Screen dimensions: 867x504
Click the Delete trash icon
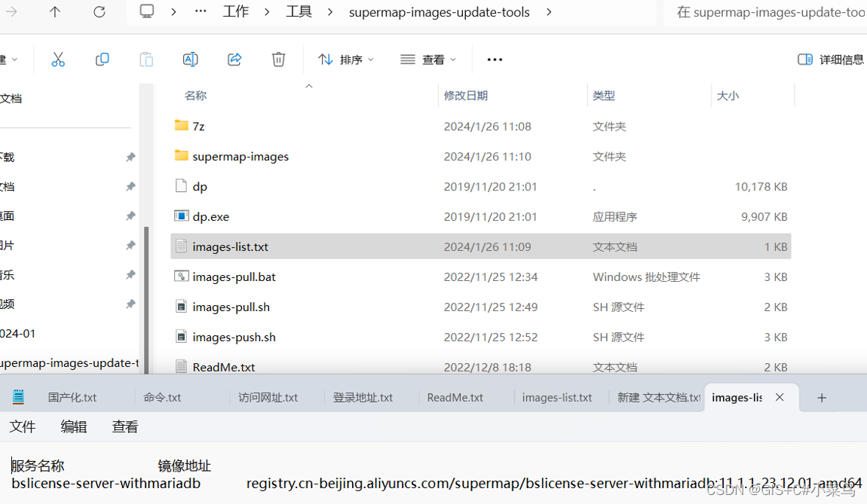[278, 59]
